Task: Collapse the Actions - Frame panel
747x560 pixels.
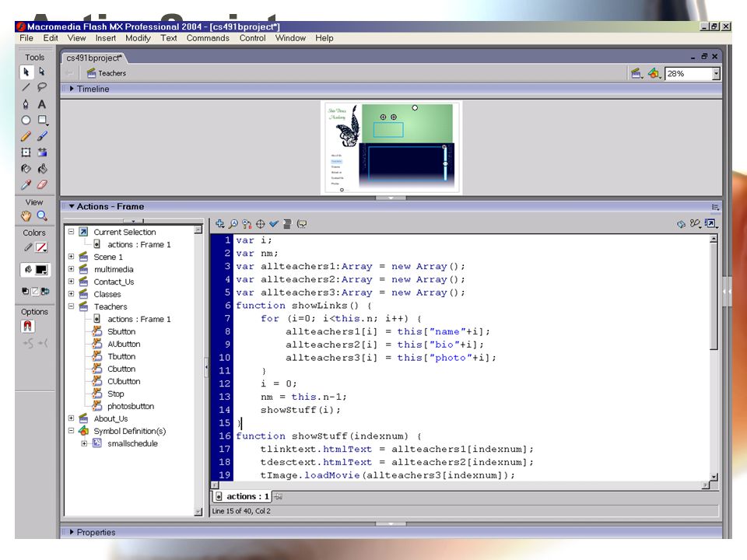Action: 72,206
